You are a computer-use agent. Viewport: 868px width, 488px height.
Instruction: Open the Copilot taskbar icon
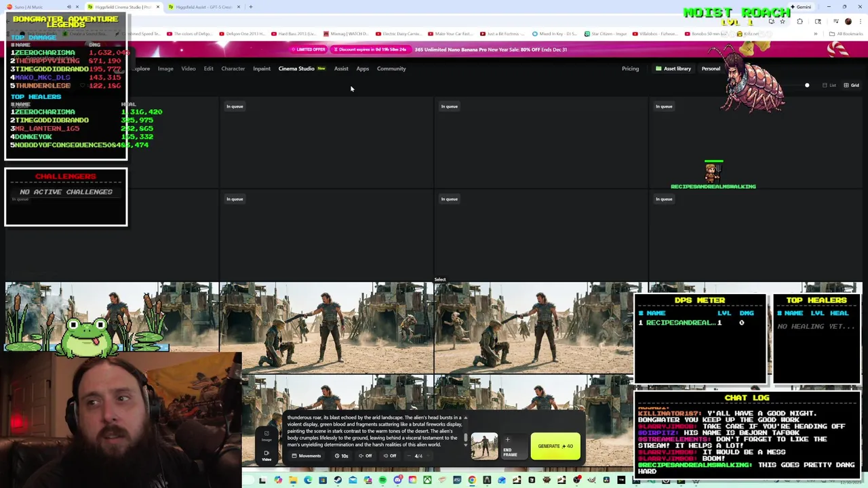pyautogui.click(x=278, y=481)
